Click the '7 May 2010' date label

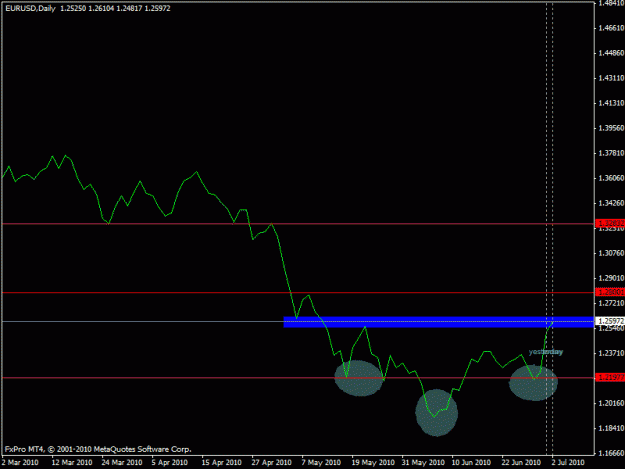tap(321, 462)
